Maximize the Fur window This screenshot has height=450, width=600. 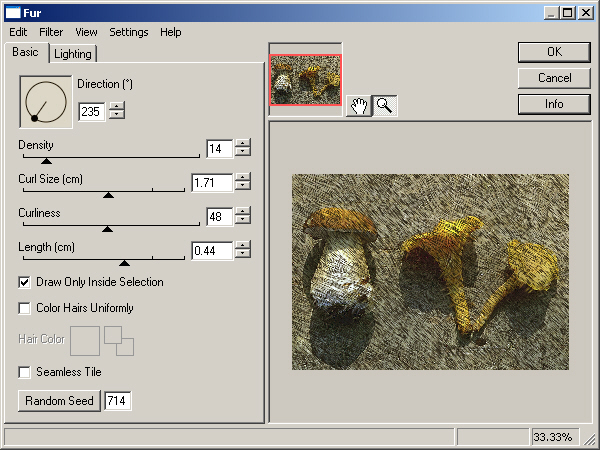(x=568, y=13)
